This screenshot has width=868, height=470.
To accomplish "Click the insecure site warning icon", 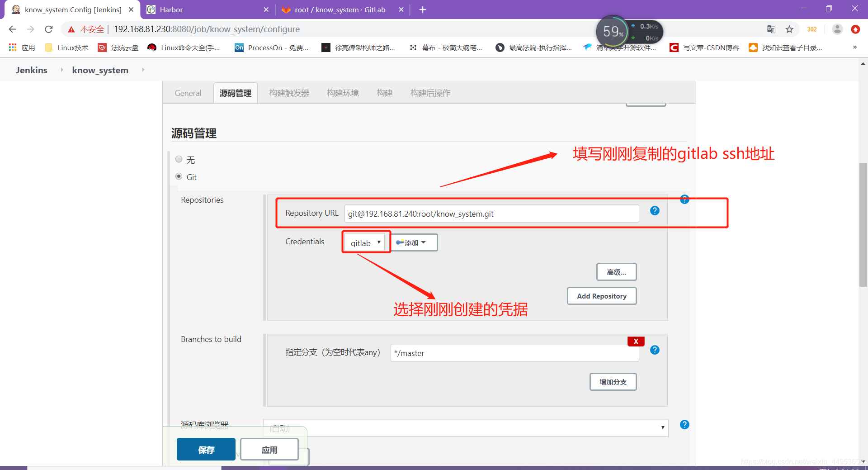I will [71, 29].
